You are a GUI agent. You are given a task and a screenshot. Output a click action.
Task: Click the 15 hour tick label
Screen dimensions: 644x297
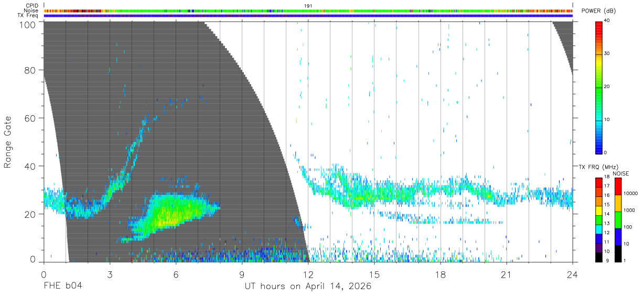point(374,274)
